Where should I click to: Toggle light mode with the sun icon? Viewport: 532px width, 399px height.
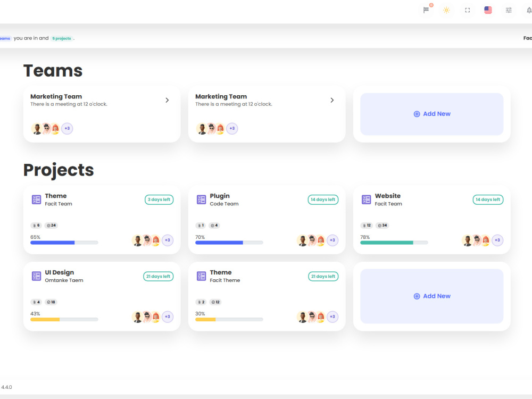[x=446, y=10]
